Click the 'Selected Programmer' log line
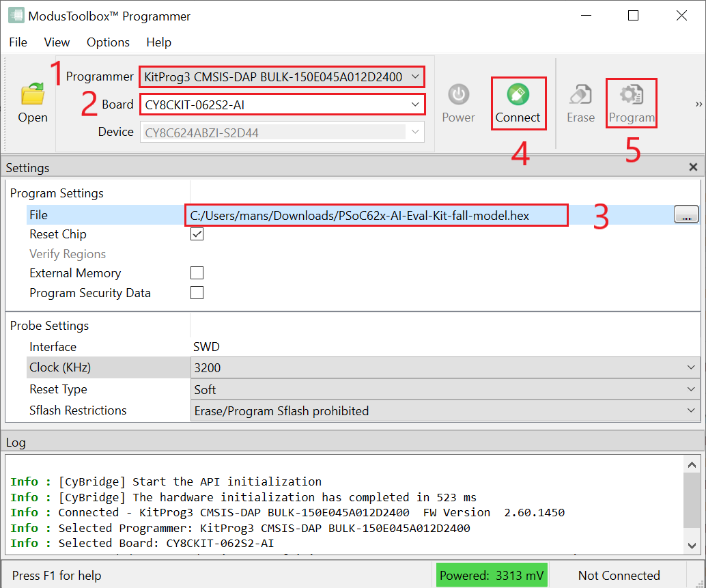 pyautogui.click(x=240, y=528)
